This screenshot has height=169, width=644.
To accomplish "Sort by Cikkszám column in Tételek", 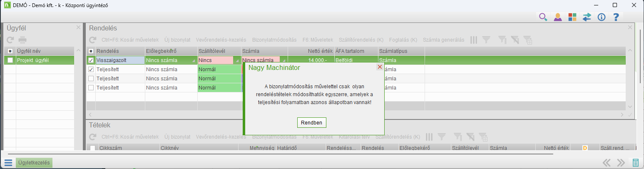I will tap(128, 148).
